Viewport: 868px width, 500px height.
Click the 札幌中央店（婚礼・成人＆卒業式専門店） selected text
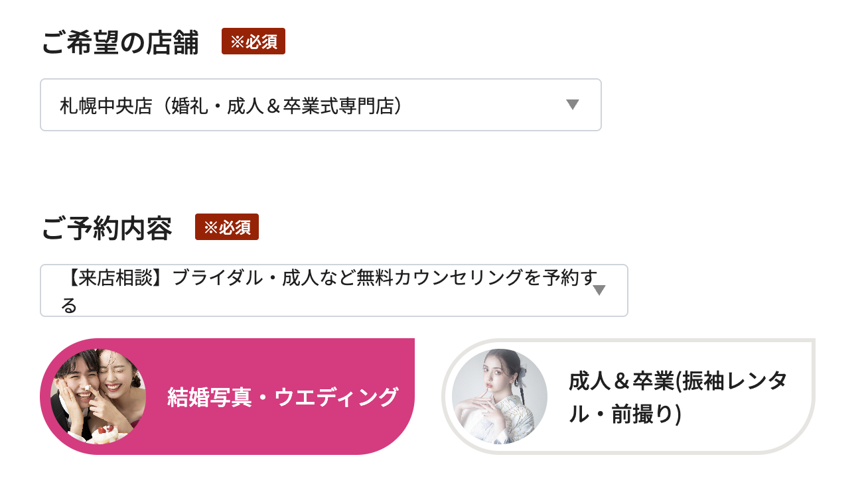[x=232, y=105]
